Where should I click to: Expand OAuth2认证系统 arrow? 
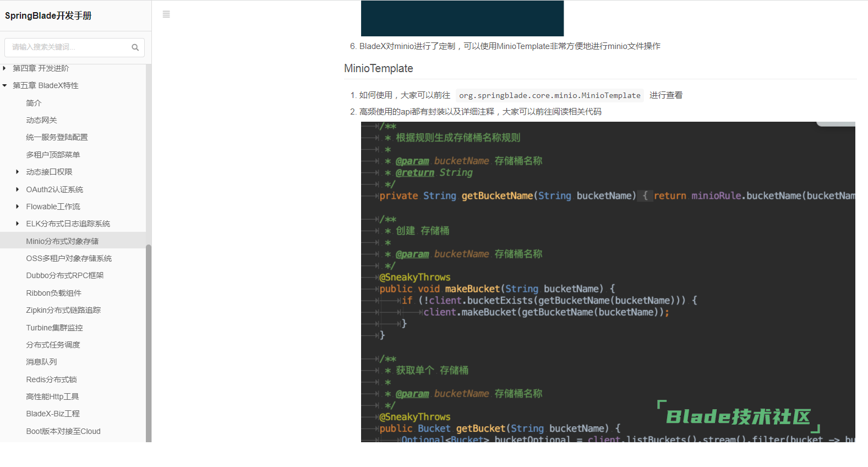[x=18, y=189]
